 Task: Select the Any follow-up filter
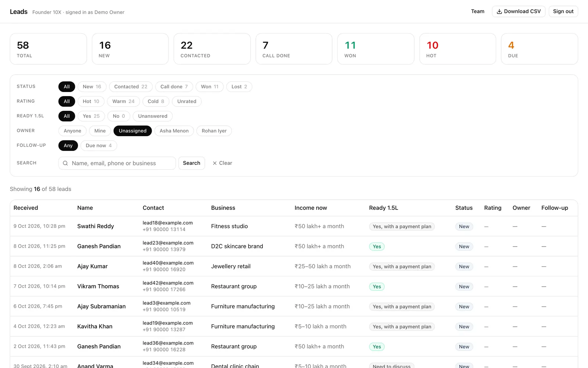68,145
